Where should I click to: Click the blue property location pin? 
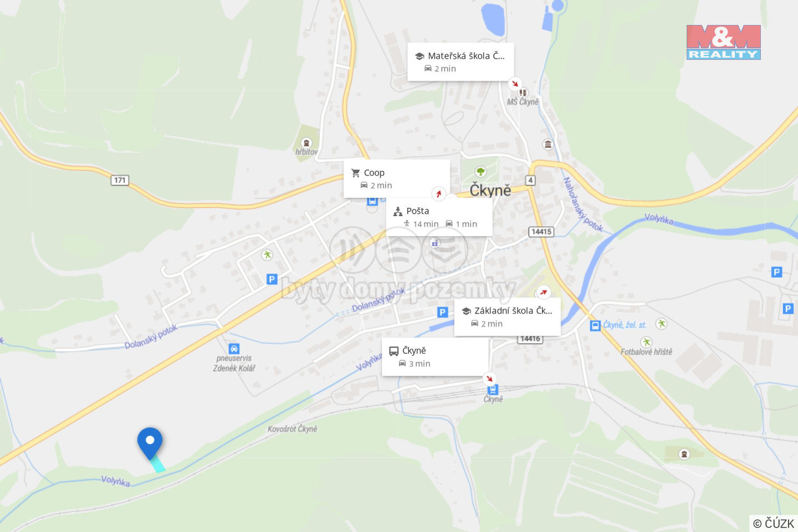150,443
